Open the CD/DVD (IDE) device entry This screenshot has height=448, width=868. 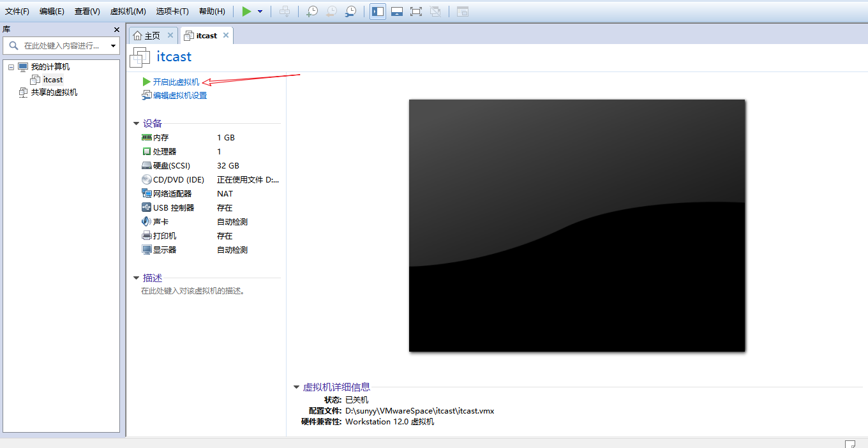pyautogui.click(x=178, y=180)
